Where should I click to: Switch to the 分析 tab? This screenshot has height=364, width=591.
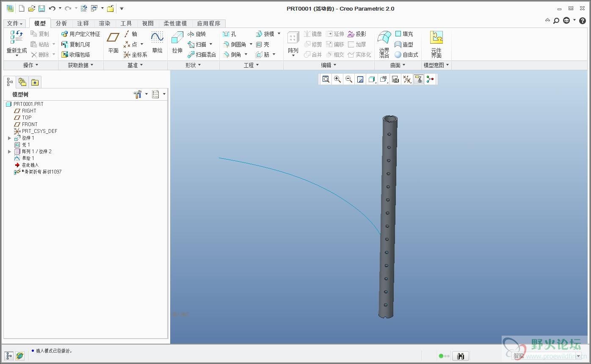coord(61,23)
